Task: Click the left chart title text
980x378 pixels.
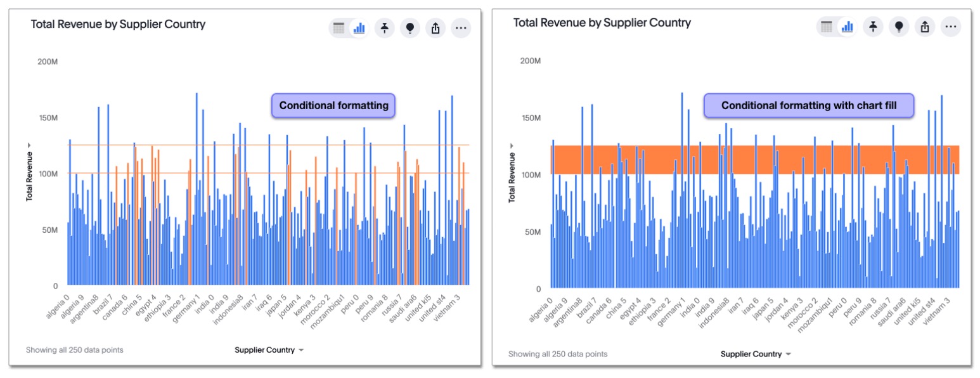Action: (118, 24)
